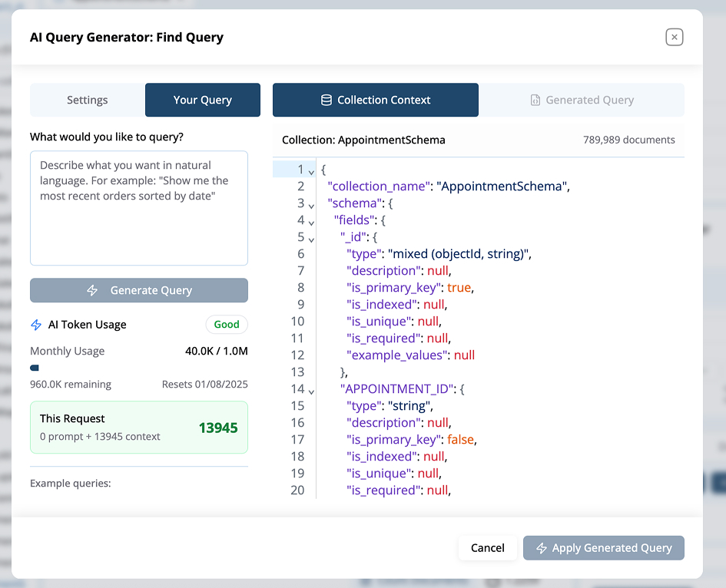Image resolution: width=726 pixels, height=588 pixels.
Task: Click the Good status badge
Action: click(x=227, y=325)
